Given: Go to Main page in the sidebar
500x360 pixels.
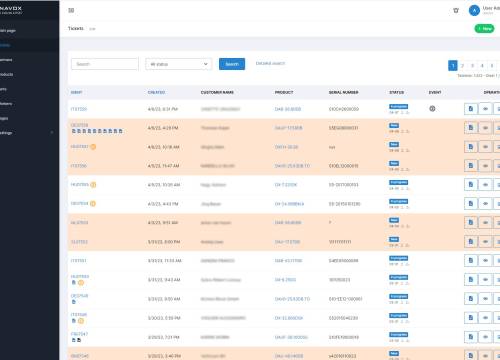Looking at the screenshot, I should point(8,31).
